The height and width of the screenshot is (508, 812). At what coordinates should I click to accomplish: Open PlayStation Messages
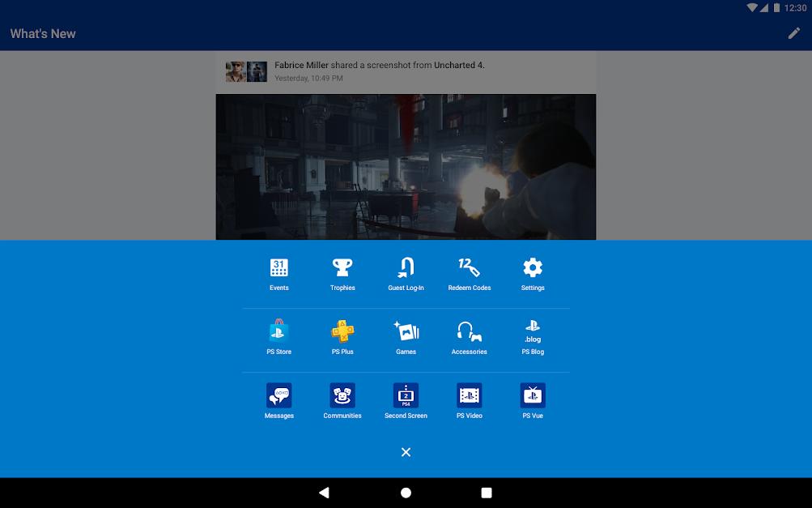click(x=278, y=398)
